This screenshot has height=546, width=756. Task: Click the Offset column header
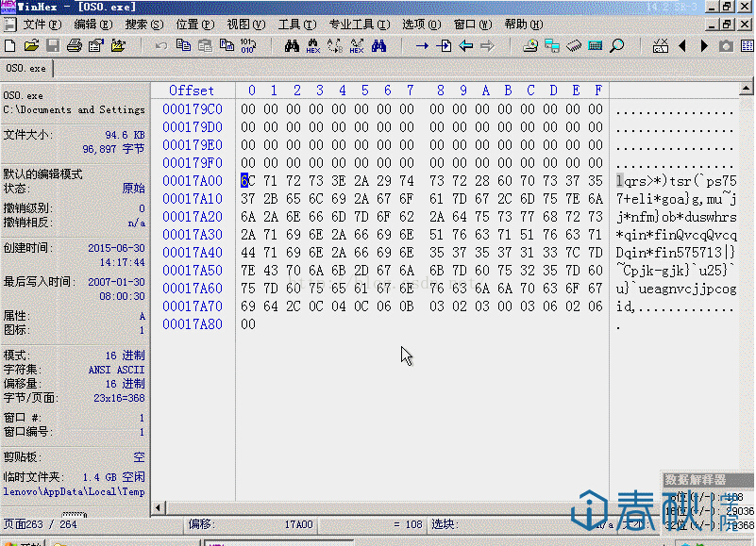point(192,91)
